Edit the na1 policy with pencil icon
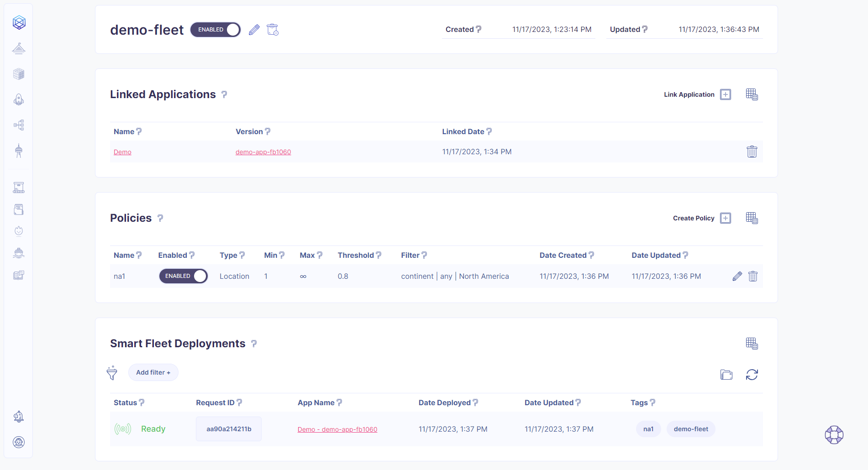This screenshot has width=868, height=470. point(737,276)
